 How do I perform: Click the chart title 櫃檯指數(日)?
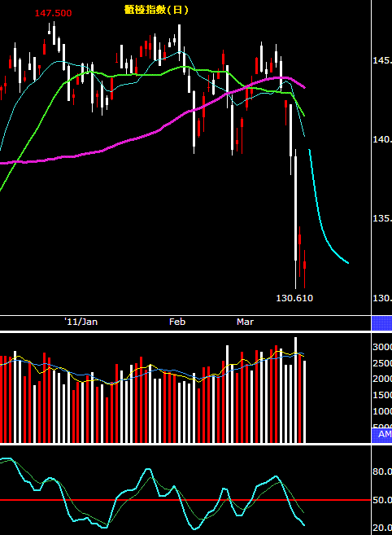[x=156, y=10]
